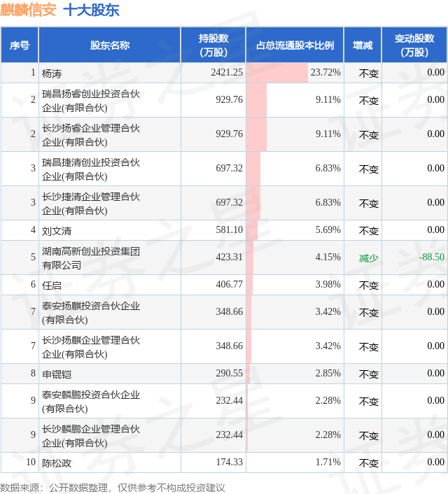Viewport: 448px width, 494px height.
Task: Click 瑞昌扬睿创业投资合伙企业 shareholder name
Action: click(x=91, y=101)
